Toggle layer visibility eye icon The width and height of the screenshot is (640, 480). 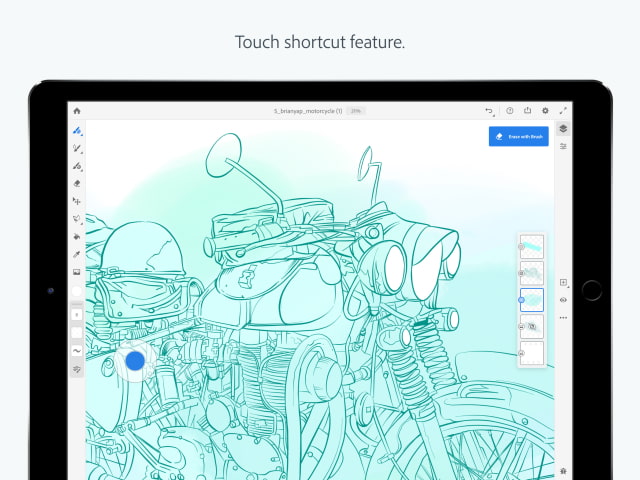click(x=563, y=299)
